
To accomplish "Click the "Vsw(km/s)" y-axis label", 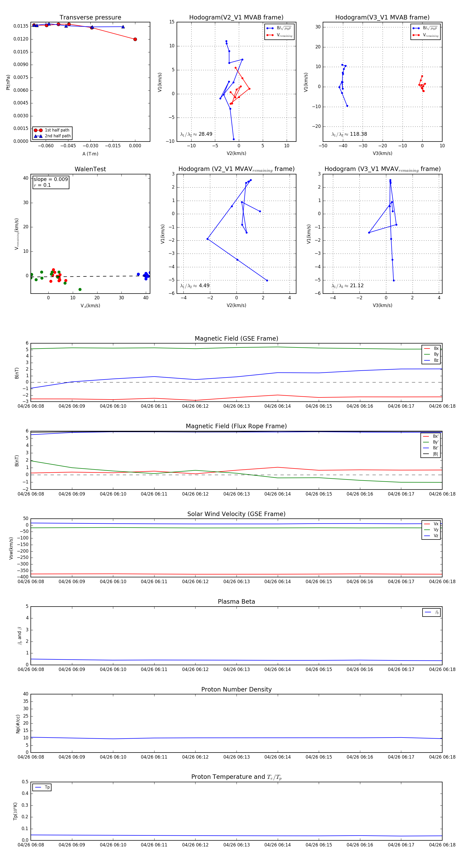I will (11, 548).
